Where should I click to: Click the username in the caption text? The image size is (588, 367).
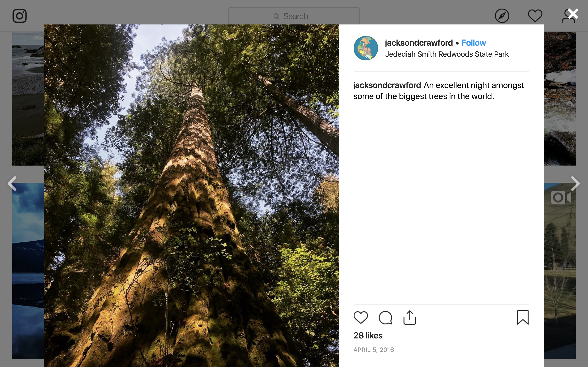pyautogui.click(x=387, y=85)
